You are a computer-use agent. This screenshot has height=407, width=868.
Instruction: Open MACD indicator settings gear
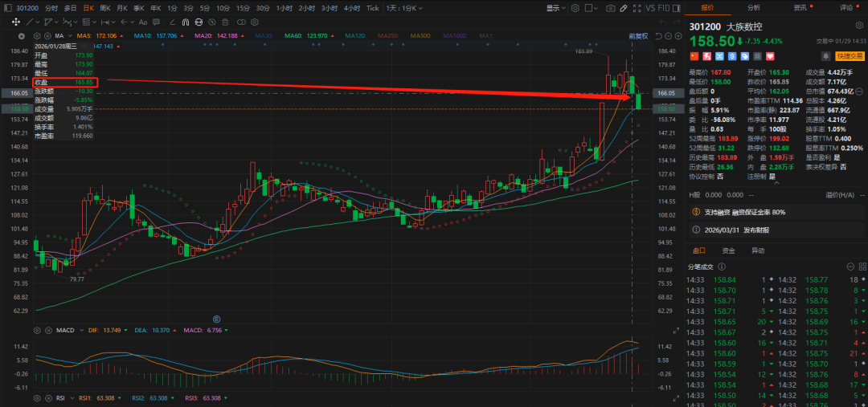[x=37, y=330]
